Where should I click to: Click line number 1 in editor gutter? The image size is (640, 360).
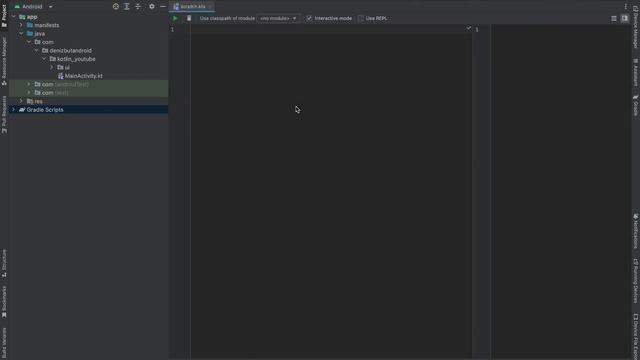pyautogui.click(x=173, y=29)
